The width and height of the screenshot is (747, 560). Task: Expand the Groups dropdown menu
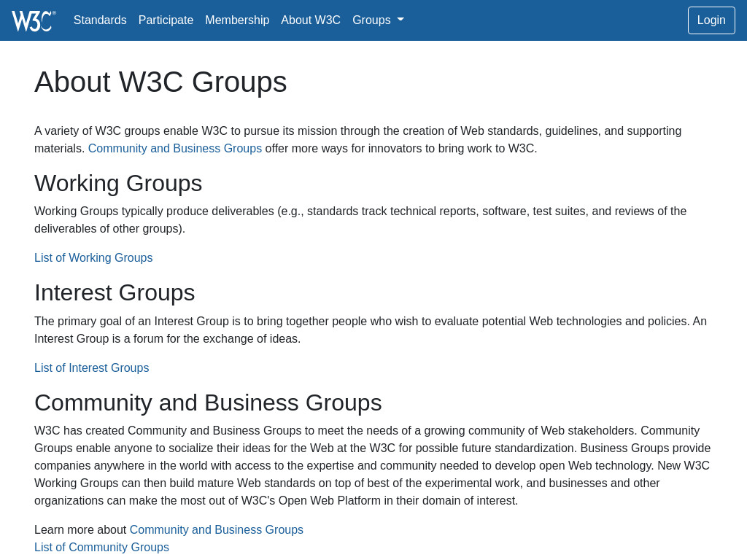pyautogui.click(x=378, y=20)
